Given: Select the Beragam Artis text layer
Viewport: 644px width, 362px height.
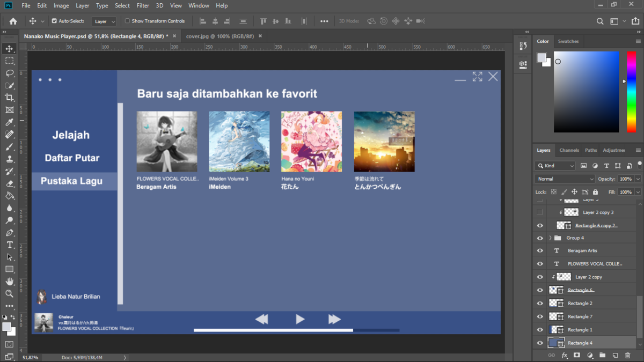Looking at the screenshot, I should 582,250.
